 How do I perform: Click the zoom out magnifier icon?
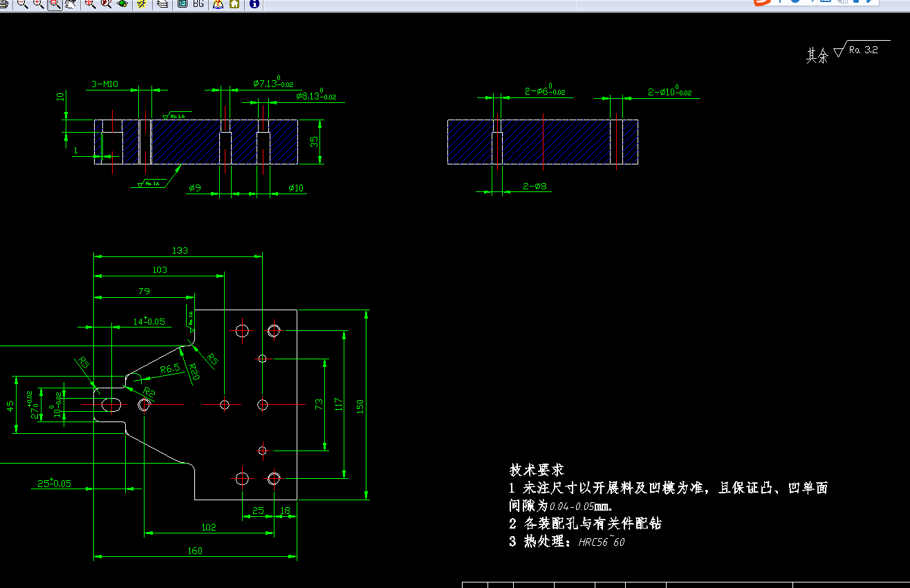(22, 3)
